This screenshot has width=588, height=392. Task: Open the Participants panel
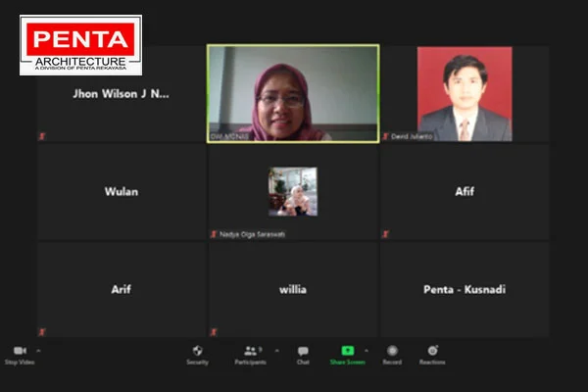pos(250,355)
